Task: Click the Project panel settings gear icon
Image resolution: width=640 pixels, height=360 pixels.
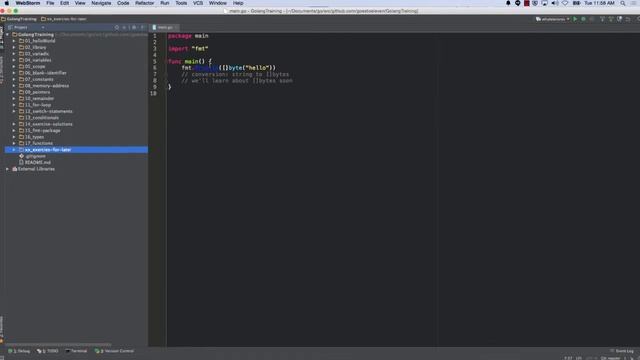Action: click(134, 27)
